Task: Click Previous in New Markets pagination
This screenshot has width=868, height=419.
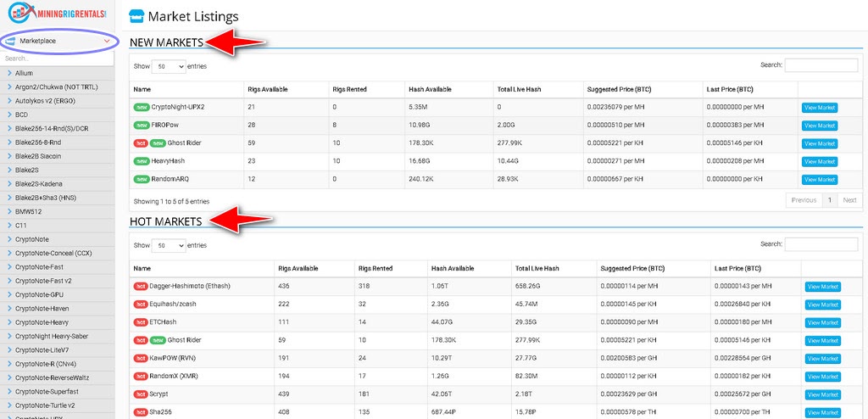Action: coord(804,201)
